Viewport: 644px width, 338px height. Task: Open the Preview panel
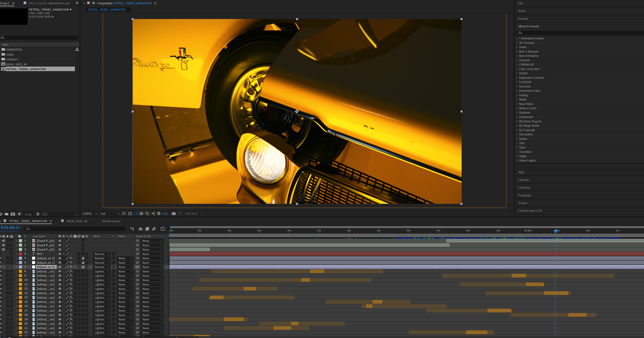coord(523,19)
